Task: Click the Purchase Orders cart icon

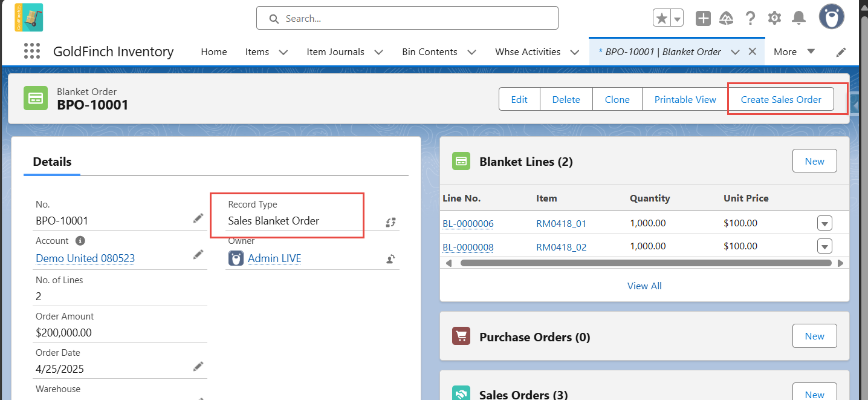Action: point(461,336)
